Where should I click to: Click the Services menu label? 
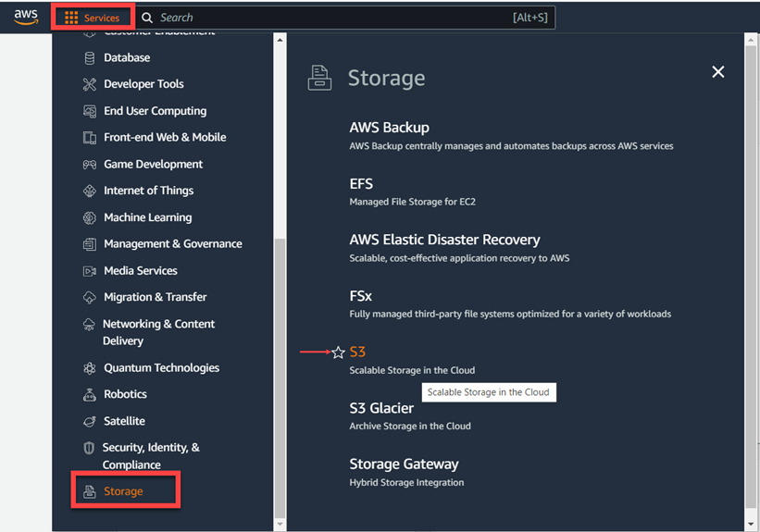click(101, 18)
